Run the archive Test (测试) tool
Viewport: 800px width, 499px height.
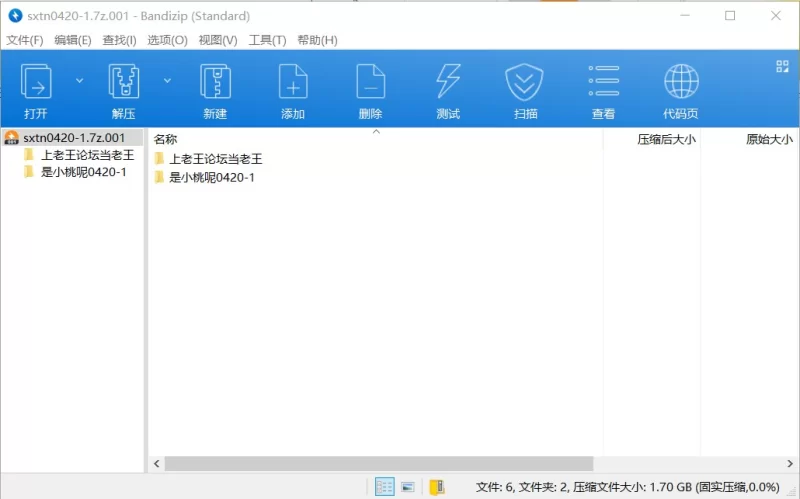pos(448,82)
